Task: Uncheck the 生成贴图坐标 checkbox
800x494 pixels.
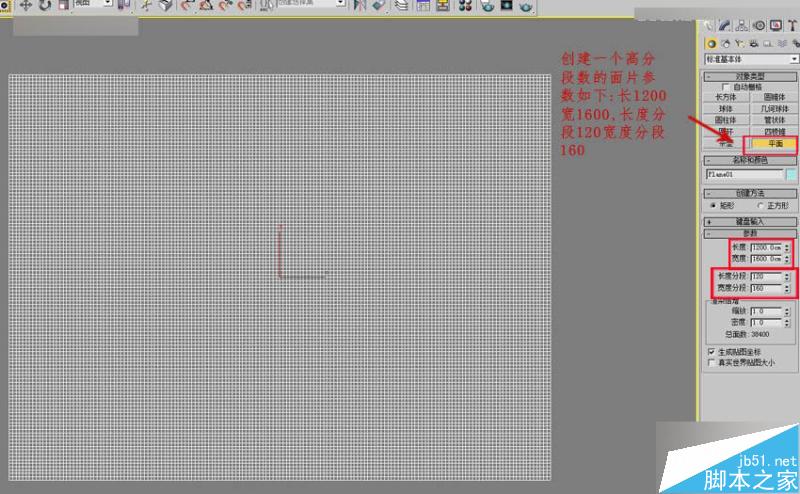Action: pyautogui.click(x=711, y=352)
